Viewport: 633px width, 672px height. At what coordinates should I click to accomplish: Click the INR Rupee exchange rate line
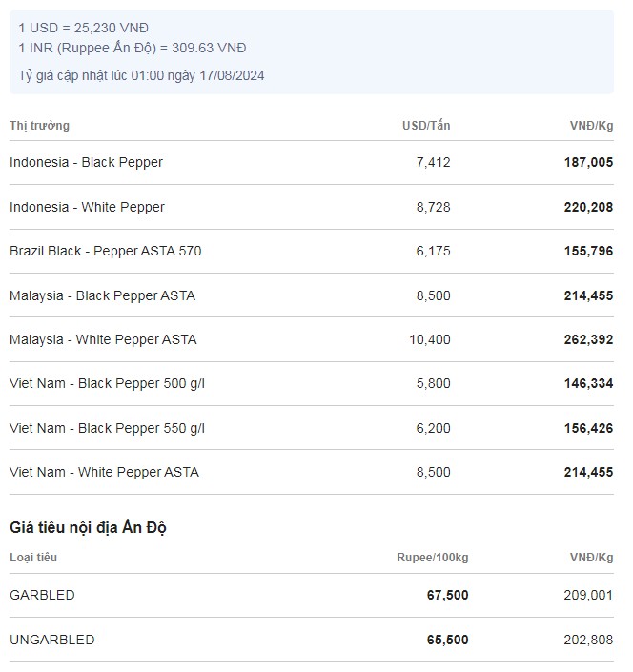[132, 48]
